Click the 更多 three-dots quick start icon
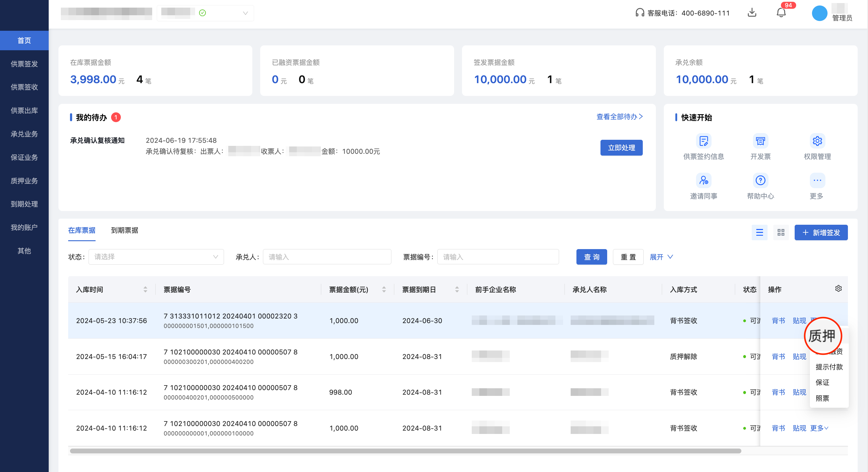Image resolution: width=868 pixels, height=472 pixels. 817,180
